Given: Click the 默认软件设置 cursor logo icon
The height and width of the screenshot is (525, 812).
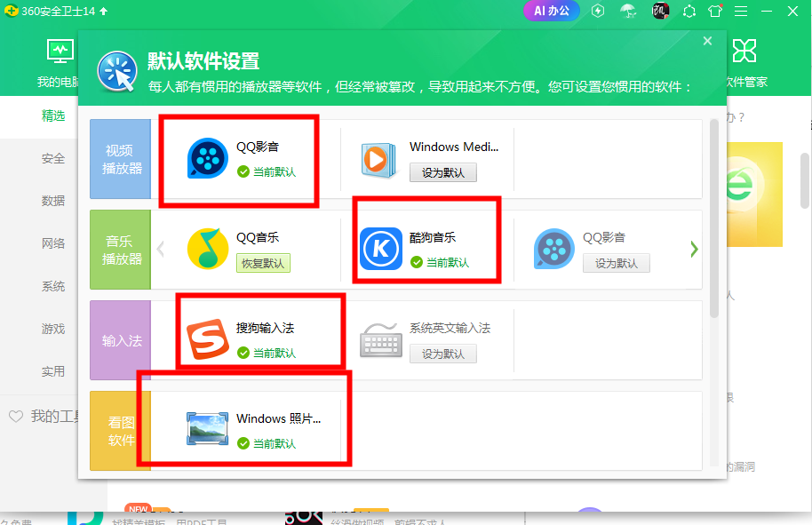Looking at the screenshot, I should coord(117,71).
